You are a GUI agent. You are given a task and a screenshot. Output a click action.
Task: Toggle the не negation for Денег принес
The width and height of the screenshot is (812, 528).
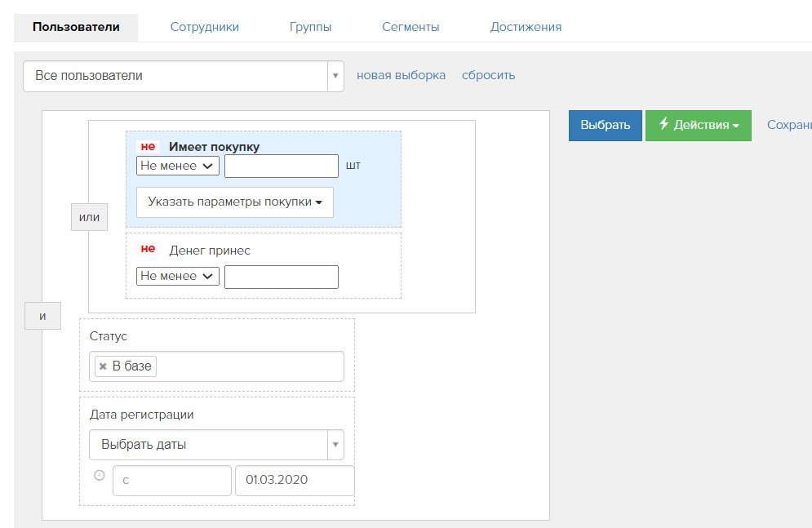click(x=148, y=249)
